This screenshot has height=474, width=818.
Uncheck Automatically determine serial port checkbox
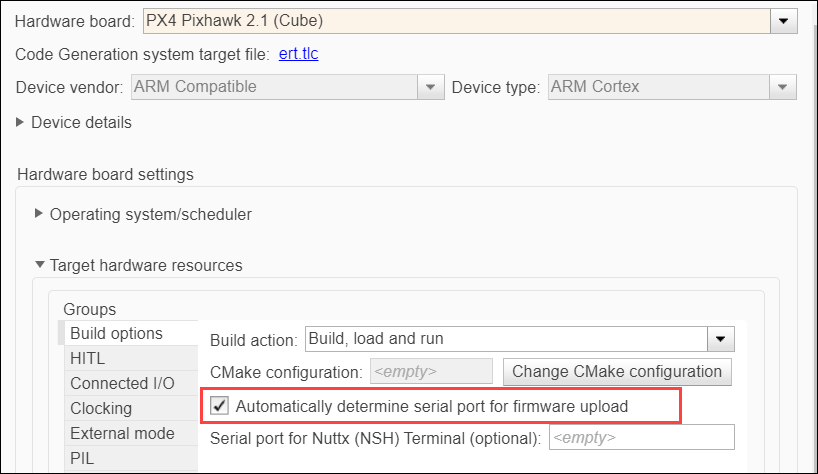219,406
